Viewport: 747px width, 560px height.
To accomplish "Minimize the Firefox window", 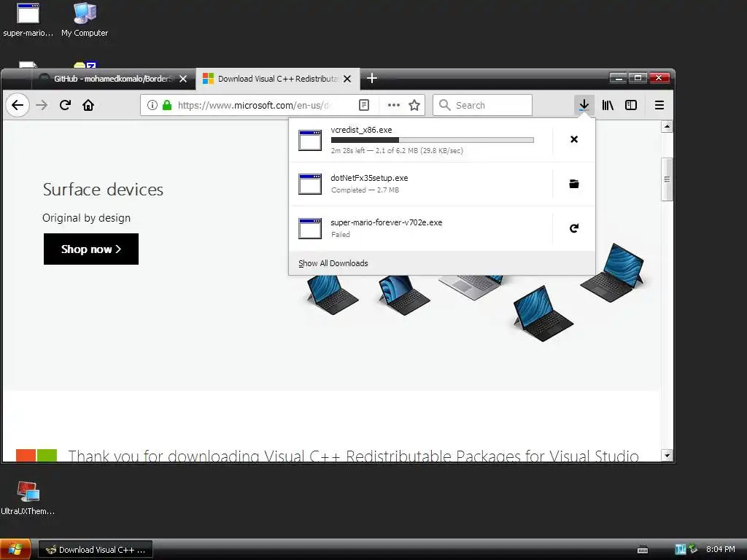I will 618,77.
